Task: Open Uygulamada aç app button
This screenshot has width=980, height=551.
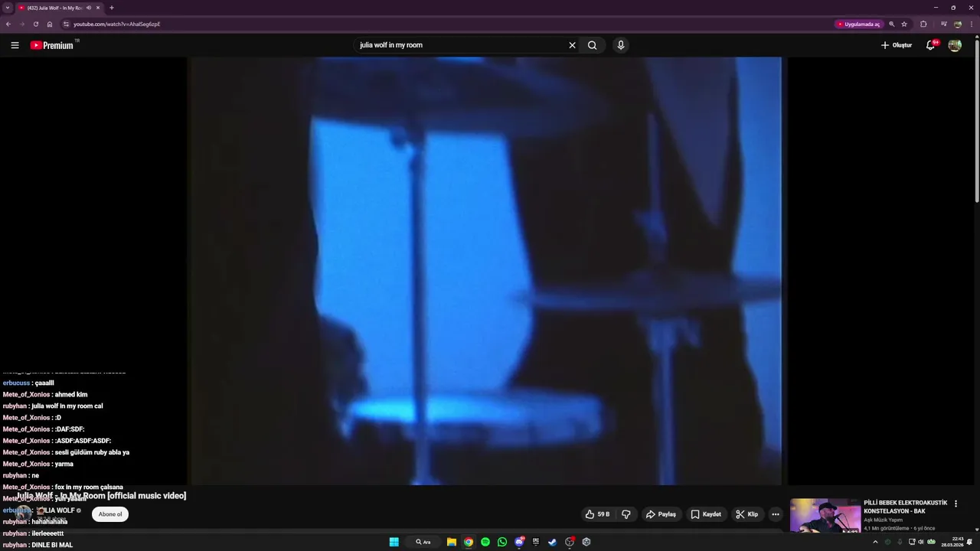Action: coord(859,24)
